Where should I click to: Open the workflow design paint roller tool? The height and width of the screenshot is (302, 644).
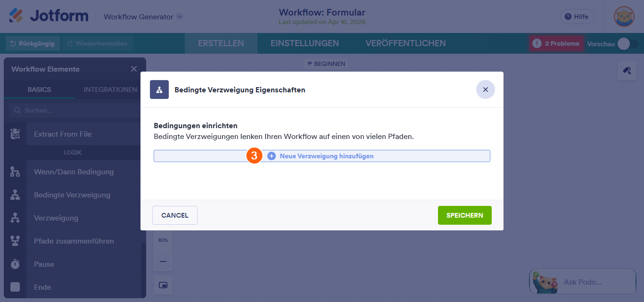pyautogui.click(x=627, y=70)
